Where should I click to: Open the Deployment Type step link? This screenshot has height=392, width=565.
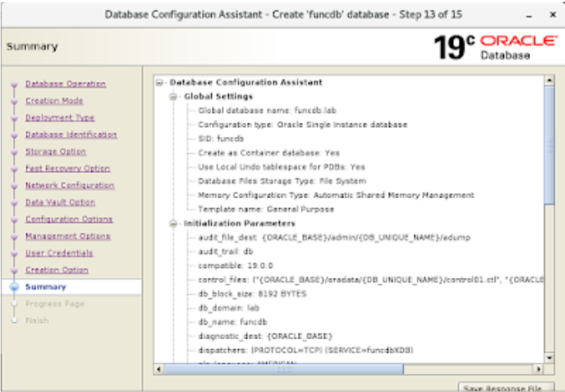(x=60, y=117)
